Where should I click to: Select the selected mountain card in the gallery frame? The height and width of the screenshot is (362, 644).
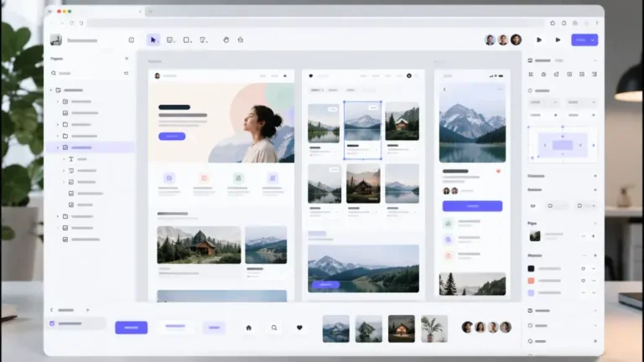pos(362,130)
